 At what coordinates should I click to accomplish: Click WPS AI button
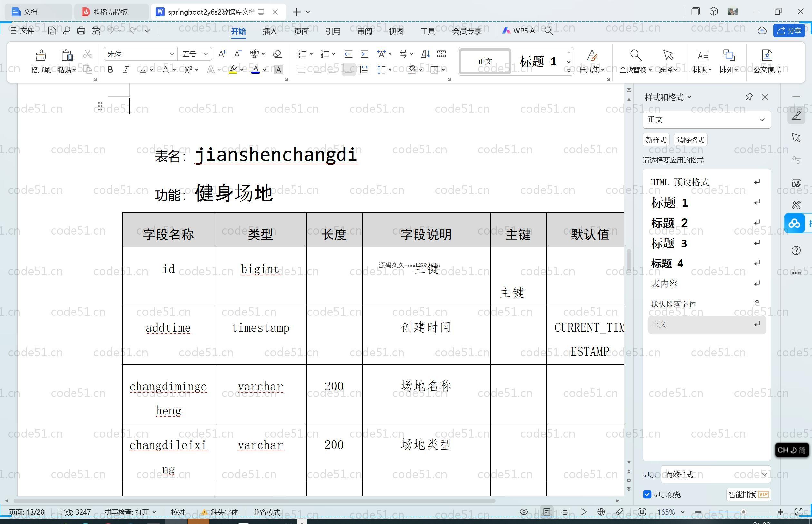pos(519,31)
